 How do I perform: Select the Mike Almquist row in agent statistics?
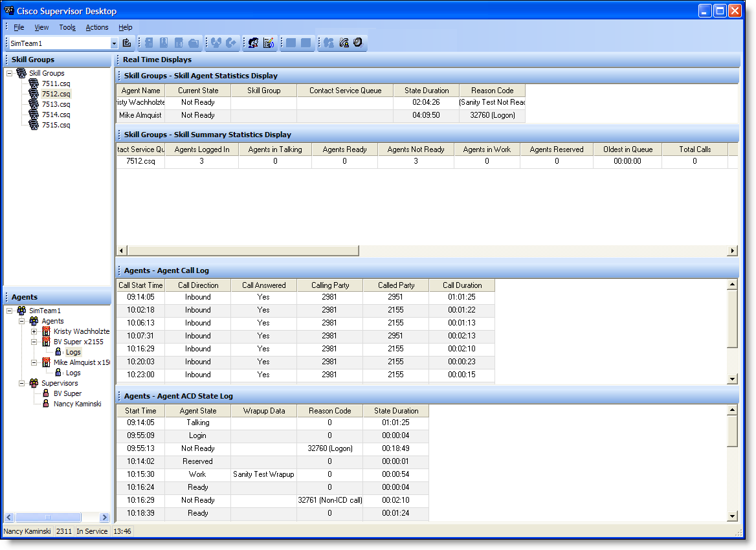pos(320,115)
